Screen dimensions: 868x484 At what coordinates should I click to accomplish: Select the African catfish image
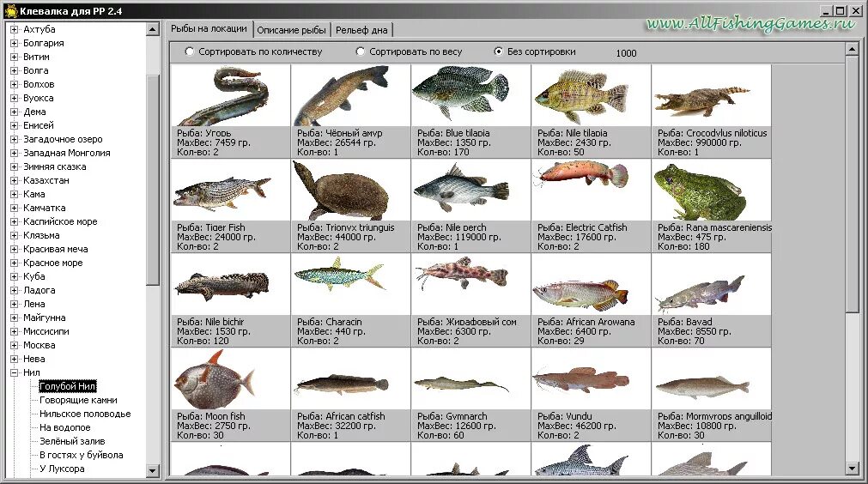click(350, 379)
